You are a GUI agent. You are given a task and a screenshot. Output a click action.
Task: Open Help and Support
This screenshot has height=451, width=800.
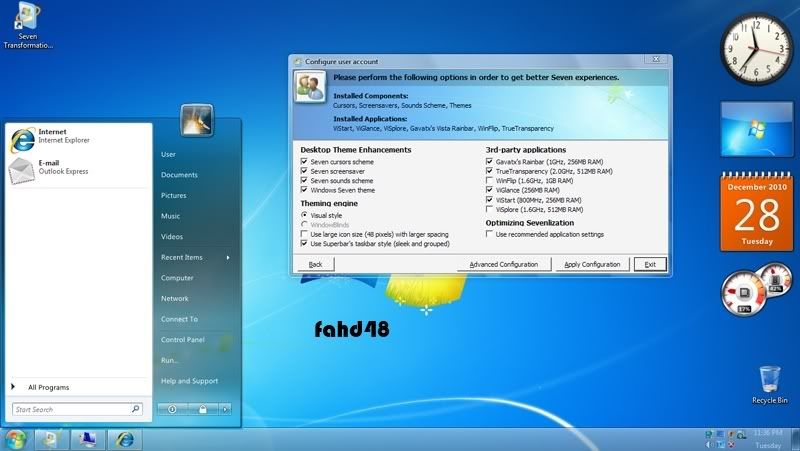point(189,381)
